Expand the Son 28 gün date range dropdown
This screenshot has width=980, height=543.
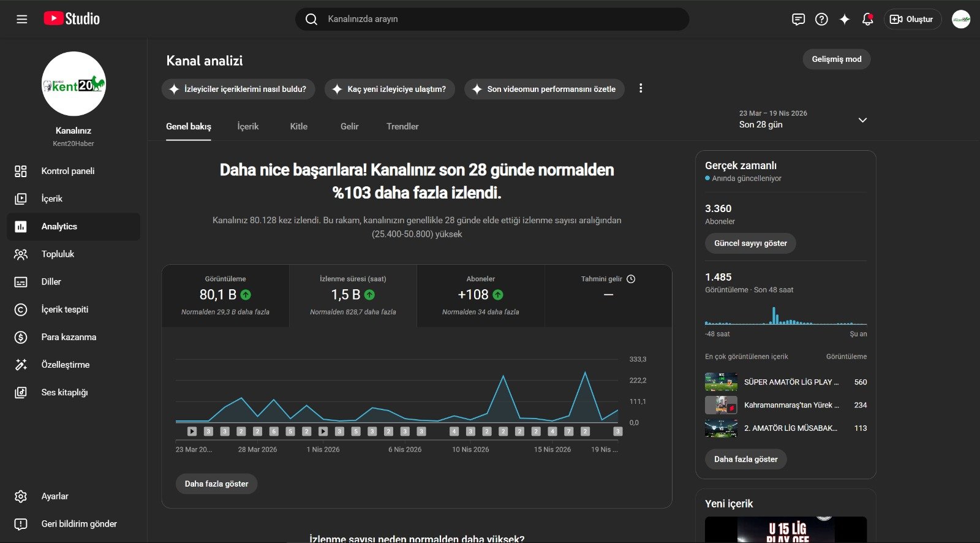(862, 120)
